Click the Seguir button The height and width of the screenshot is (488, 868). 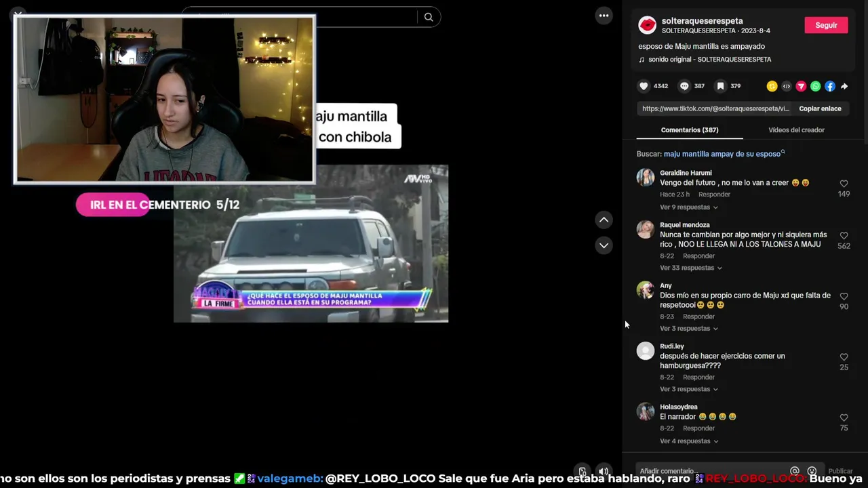click(826, 25)
